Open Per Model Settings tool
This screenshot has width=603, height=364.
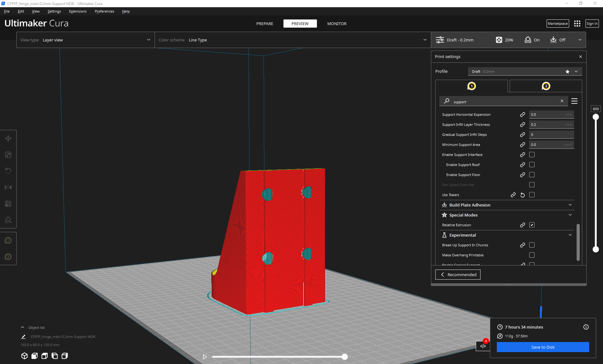pos(8,204)
